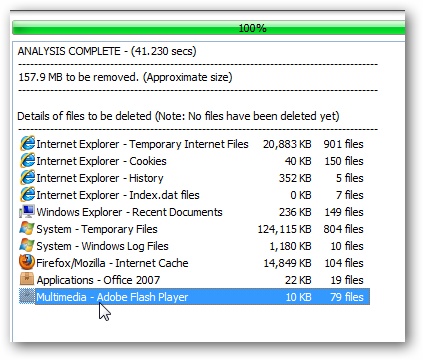This screenshot has height=360, width=423.
Task: Click the Windows Explorer - Recent Documents text
Action: [x=129, y=212]
